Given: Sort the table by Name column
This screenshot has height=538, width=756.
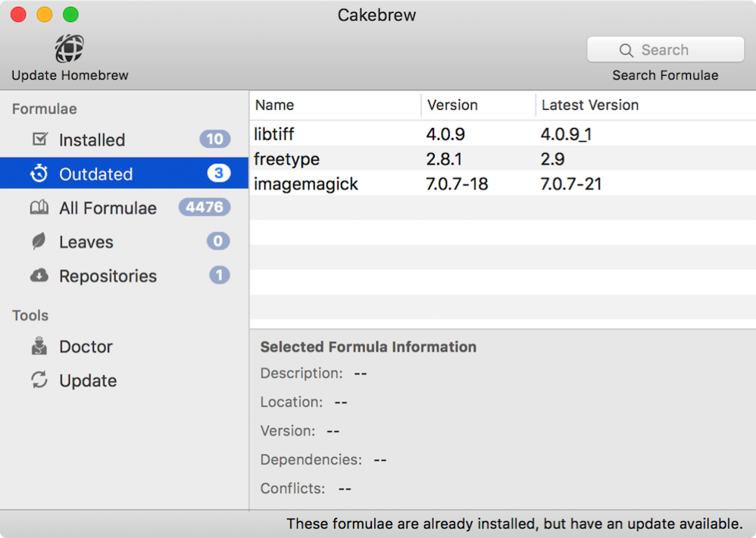Looking at the screenshot, I should [333, 105].
